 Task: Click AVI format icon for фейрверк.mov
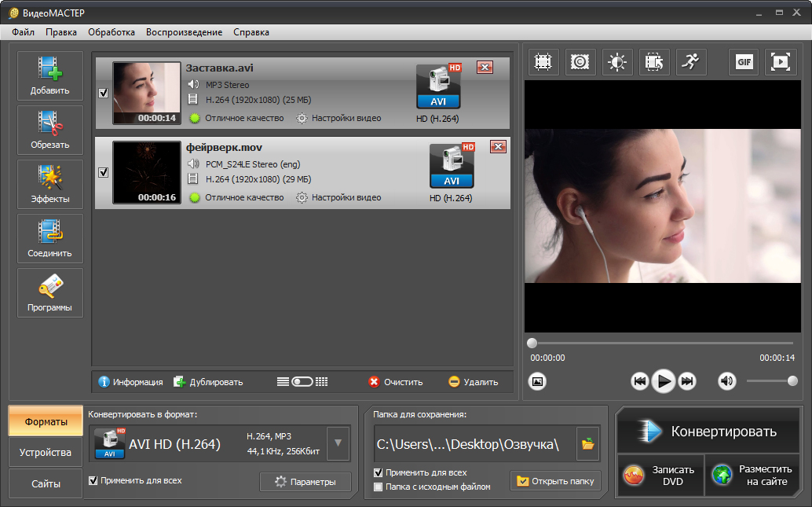click(x=452, y=165)
